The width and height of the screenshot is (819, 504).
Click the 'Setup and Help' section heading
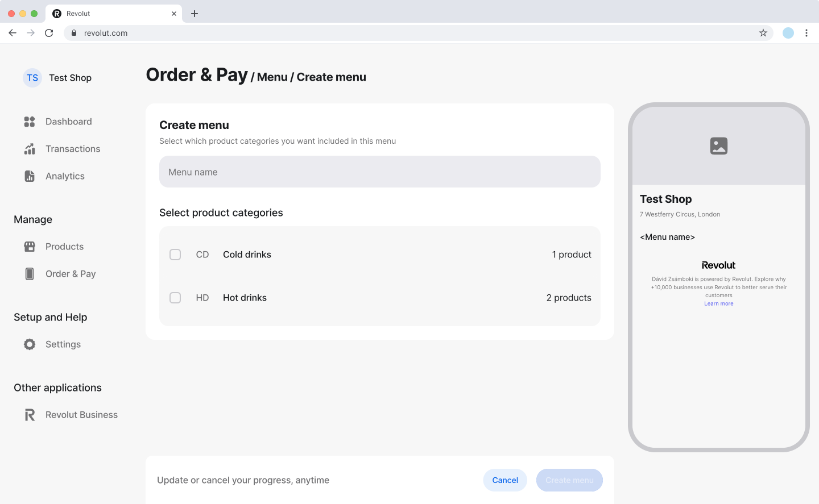point(50,317)
